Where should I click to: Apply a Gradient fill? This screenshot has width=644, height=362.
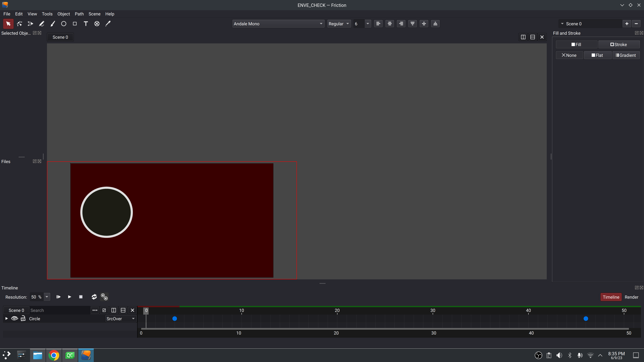626,55
